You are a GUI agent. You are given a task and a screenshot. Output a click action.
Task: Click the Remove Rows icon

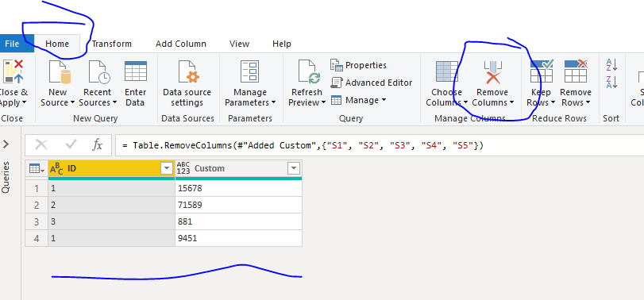pos(576,71)
